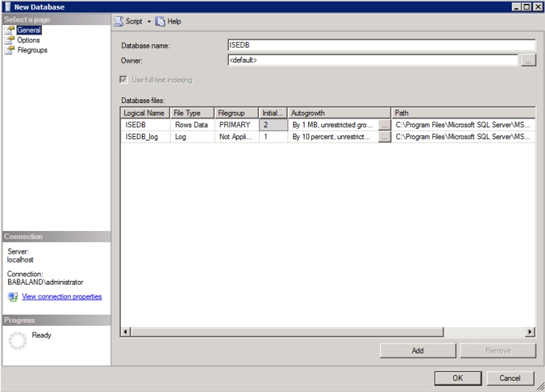The width and height of the screenshot is (545, 392).
Task: Select the Options page label
Action: pos(29,40)
